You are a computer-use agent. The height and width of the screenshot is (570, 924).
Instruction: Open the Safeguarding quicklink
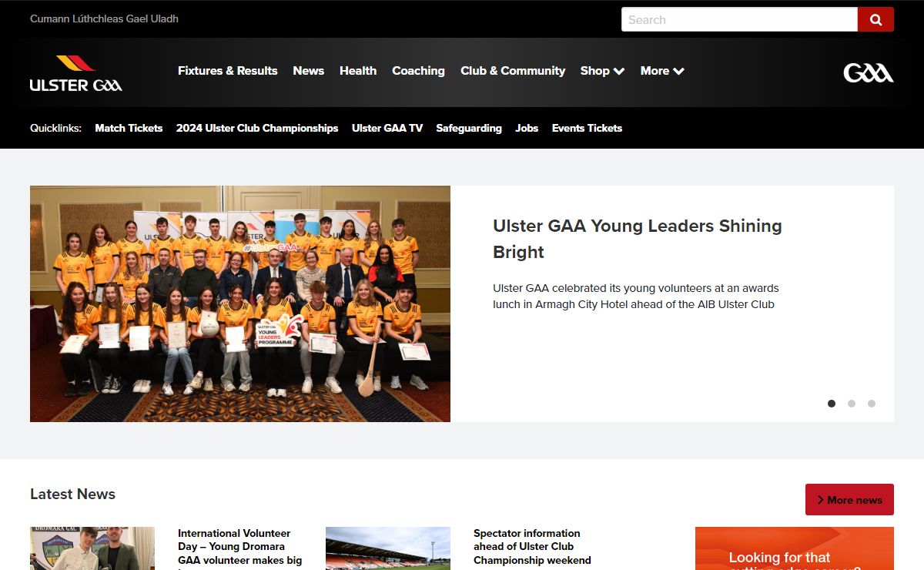point(469,128)
